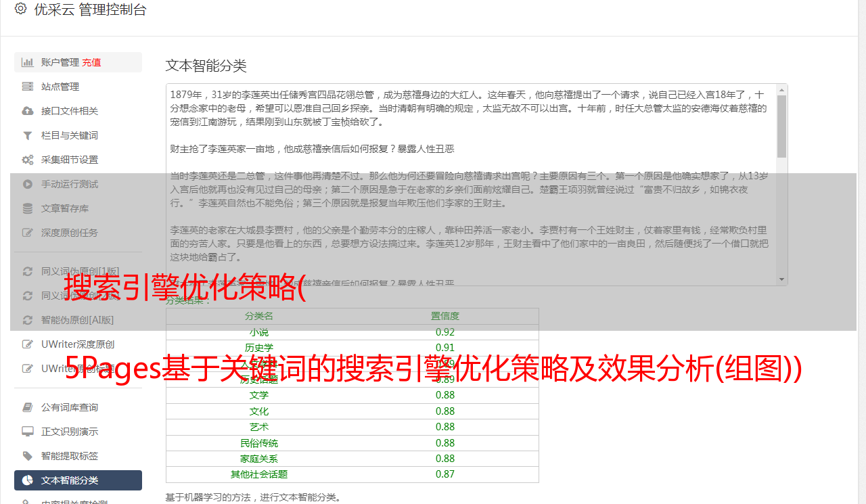Open the 账户管理 menu item
Viewport: 866px width, 504px height.
pos(78,62)
